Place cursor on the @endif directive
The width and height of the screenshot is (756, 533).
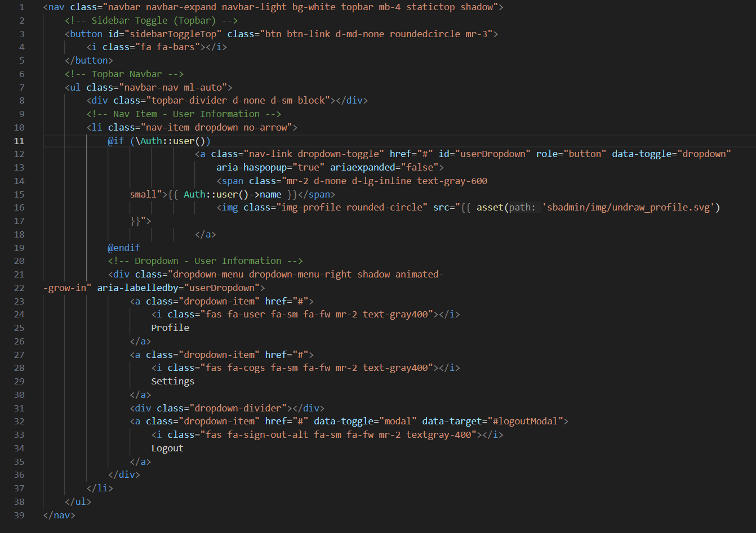[124, 248]
